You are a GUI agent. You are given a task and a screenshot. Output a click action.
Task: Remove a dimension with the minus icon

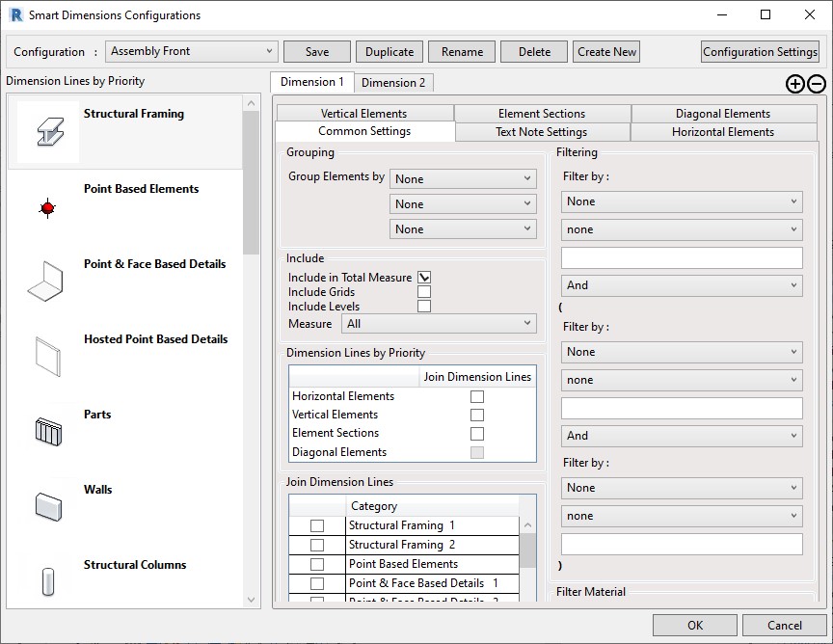coord(816,84)
